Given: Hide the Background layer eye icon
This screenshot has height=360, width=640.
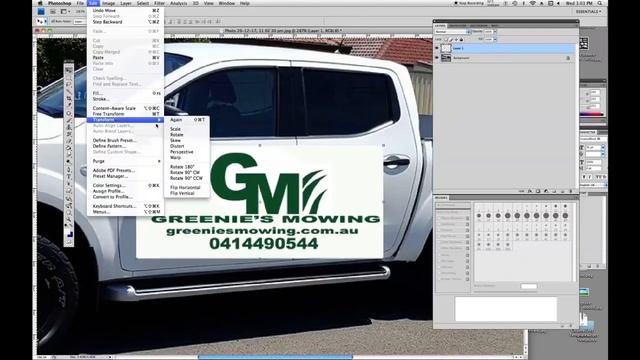Looking at the screenshot, I should point(437,58).
